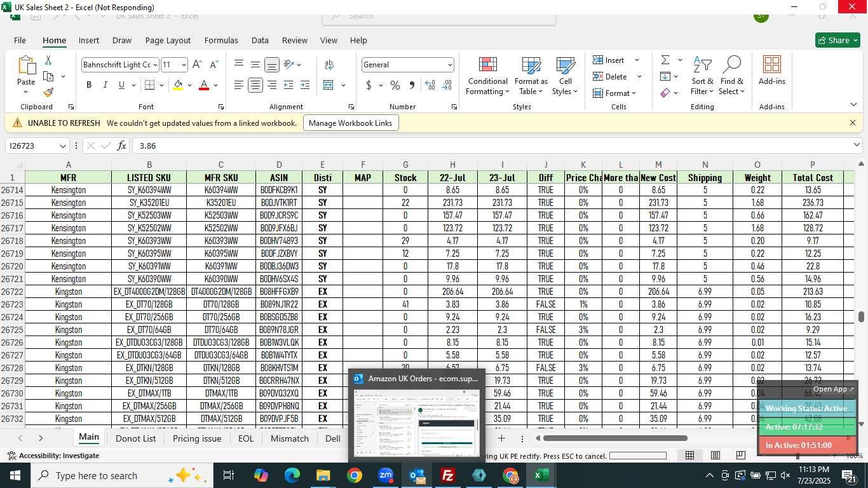Switch to the Formulas ribbon tab
This screenshot has height=488, width=868.
coord(221,40)
